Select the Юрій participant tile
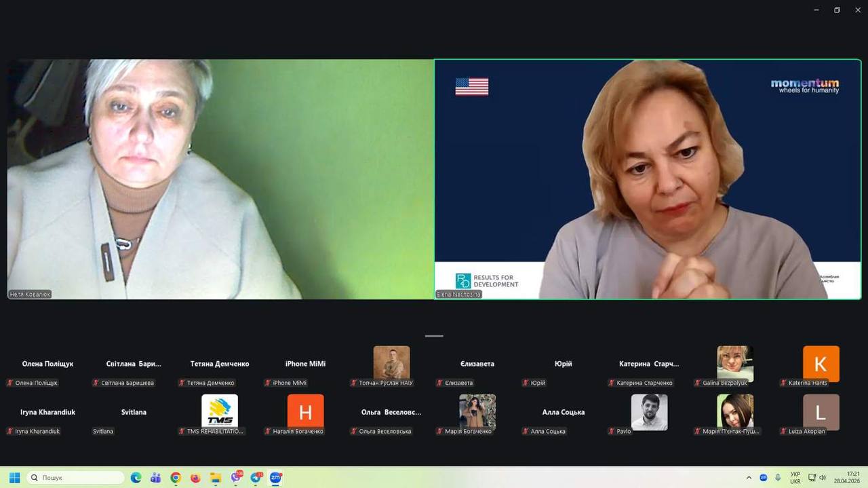 pyautogui.click(x=563, y=367)
